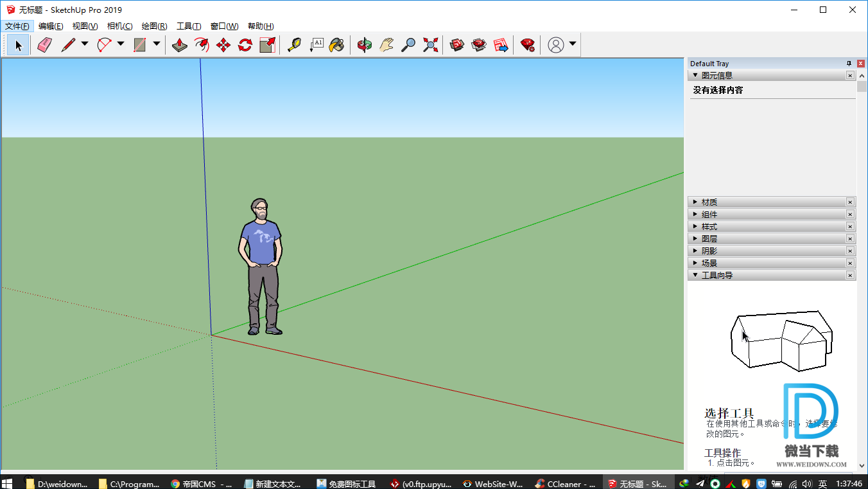Select the Pan hand tool
The image size is (868, 489).
tap(386, 45)
